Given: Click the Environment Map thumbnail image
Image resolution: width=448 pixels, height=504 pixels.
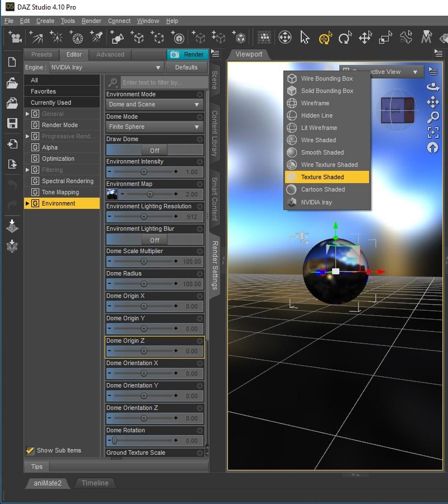Looking at the screenshot, I should pos(112,194).
